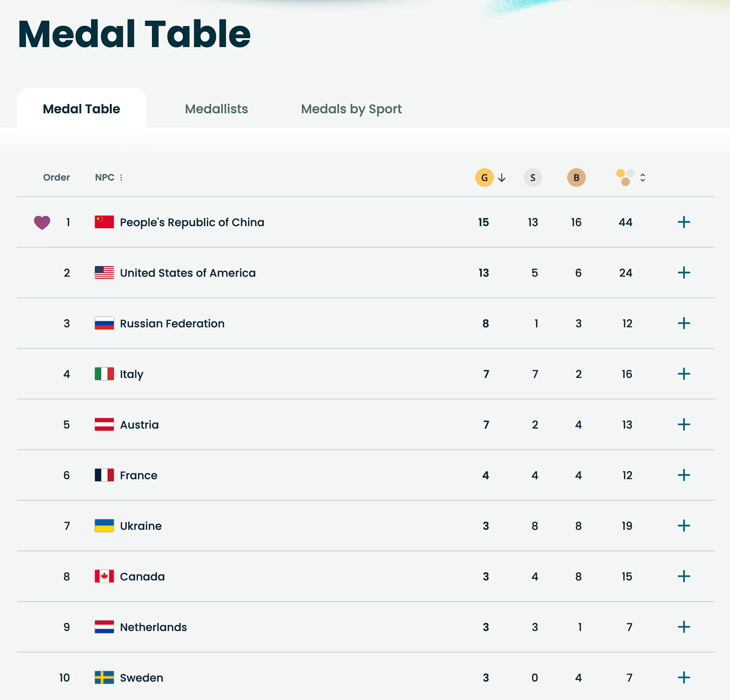Image resolution: width=730 pixels, height=700 pixels.
Task: Select the Medal Table tab
Action: (x=81, y=109)
